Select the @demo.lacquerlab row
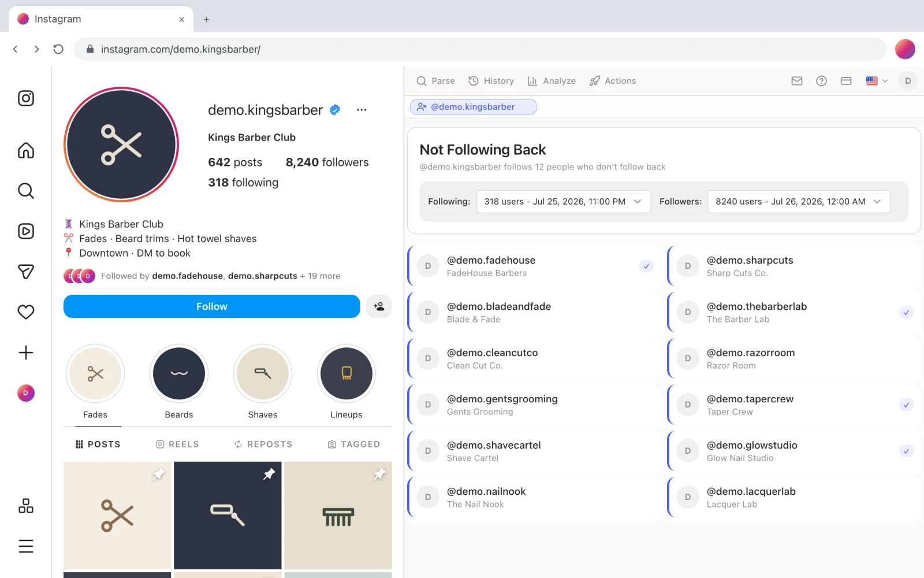The image size is (924, 578). [x=793, y=498]
